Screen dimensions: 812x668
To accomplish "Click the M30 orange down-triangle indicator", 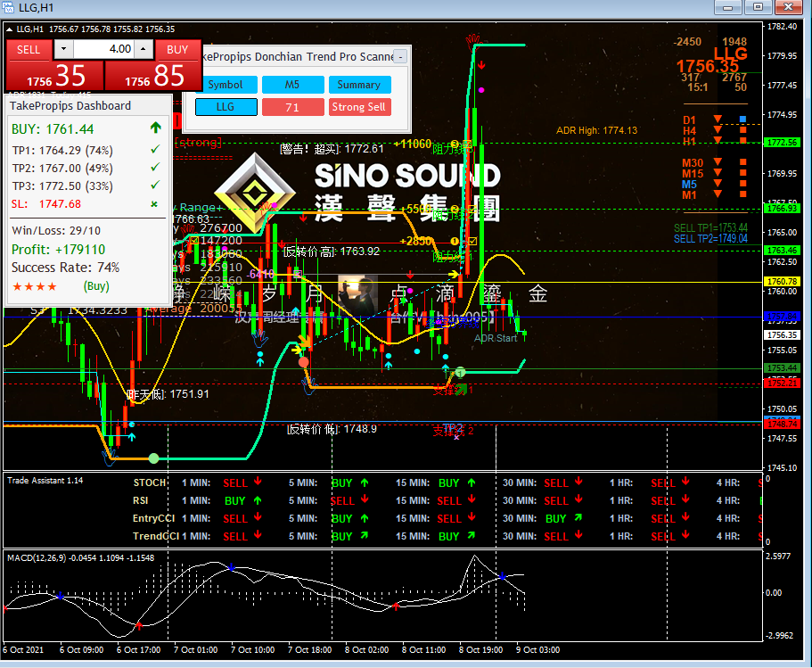I will click(x=718, y=161).
